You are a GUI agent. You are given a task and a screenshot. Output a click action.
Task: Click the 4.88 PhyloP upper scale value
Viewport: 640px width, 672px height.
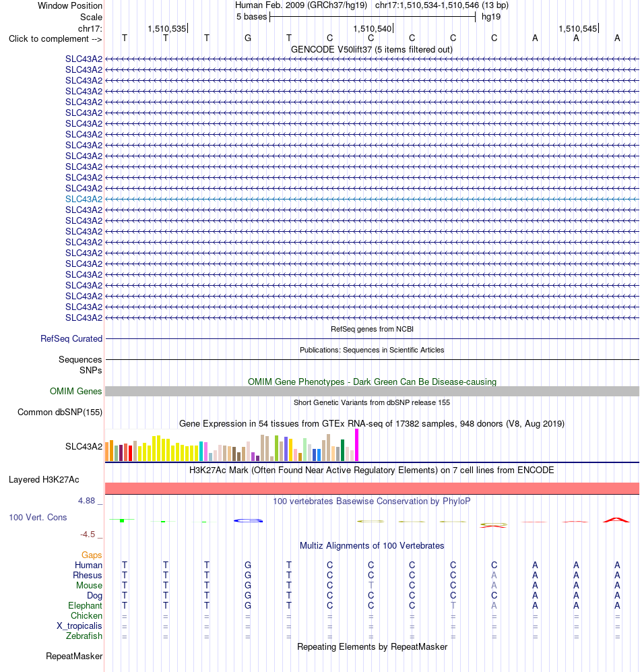(86, 501)
